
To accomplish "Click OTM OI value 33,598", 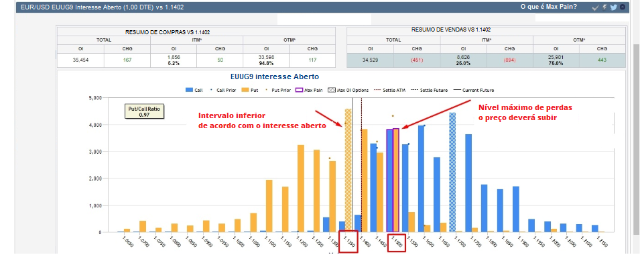I will pos(266,57).
